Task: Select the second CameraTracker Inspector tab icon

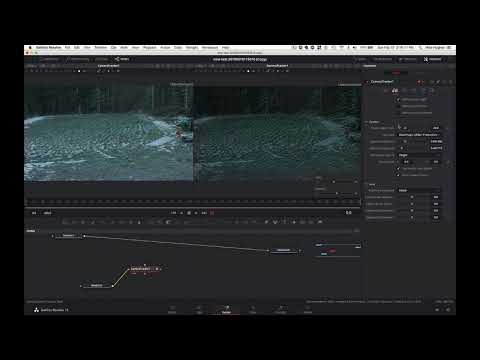Action: tap(395, 90)
